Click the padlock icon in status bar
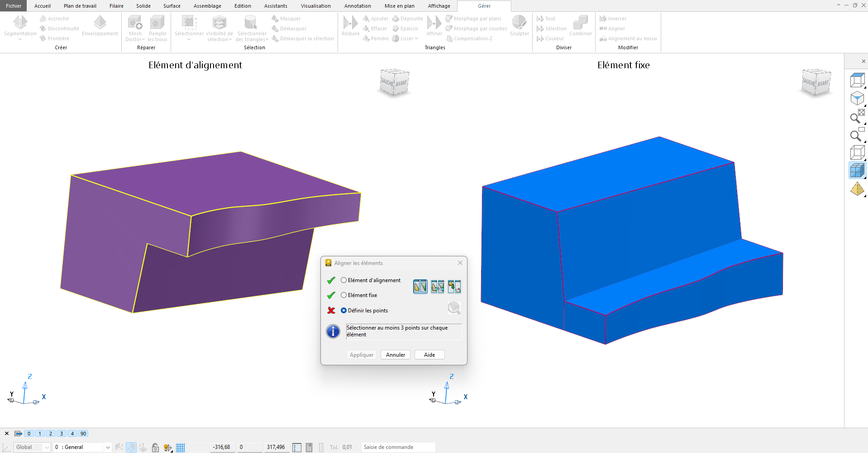Viewport: 868px width, 453px height. 155,447
